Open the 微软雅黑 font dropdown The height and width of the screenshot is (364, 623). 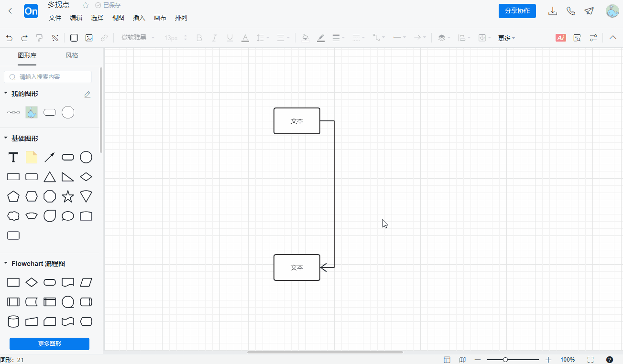[x=137, y=38]
